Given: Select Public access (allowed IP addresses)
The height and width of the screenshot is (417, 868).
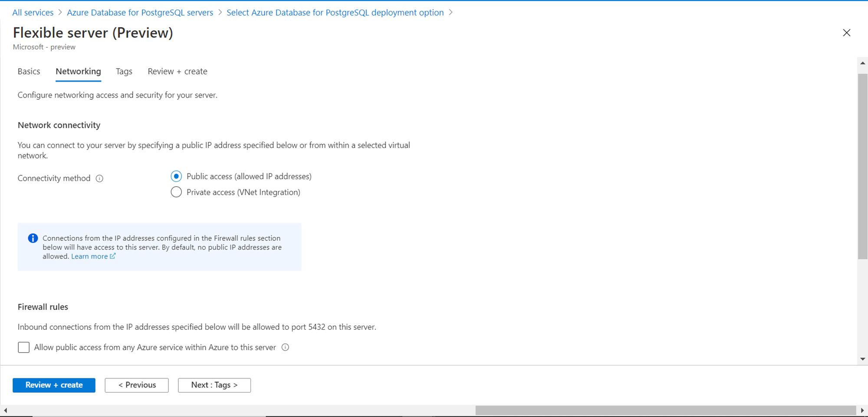Looking at the screenshot, I should tap(176, 176).
